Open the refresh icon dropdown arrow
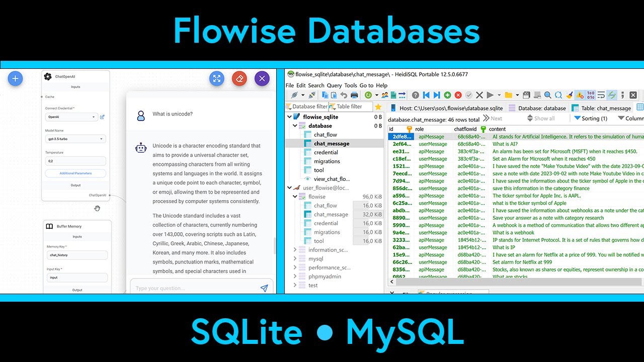This screenshot has height=362, width=644. tap(376, 95)
